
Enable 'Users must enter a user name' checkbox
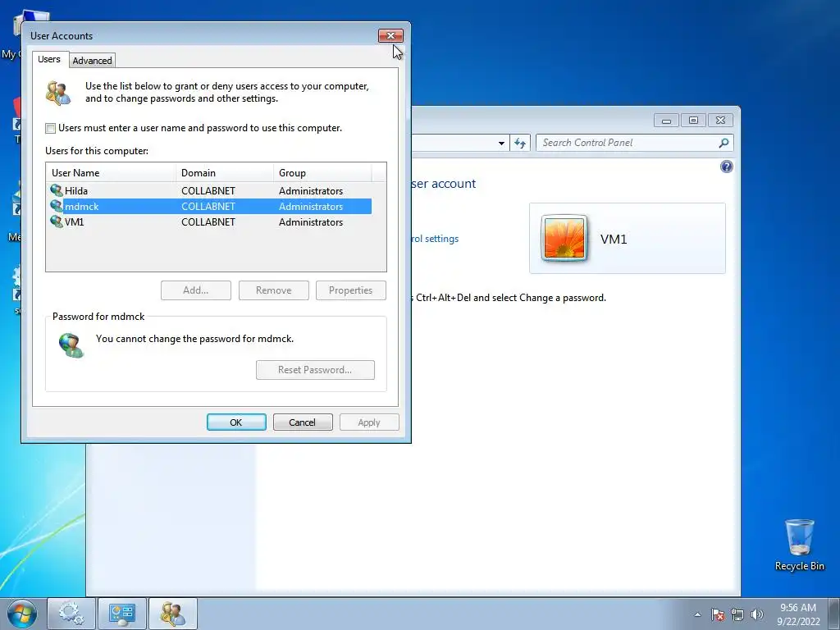coord(50,128)
